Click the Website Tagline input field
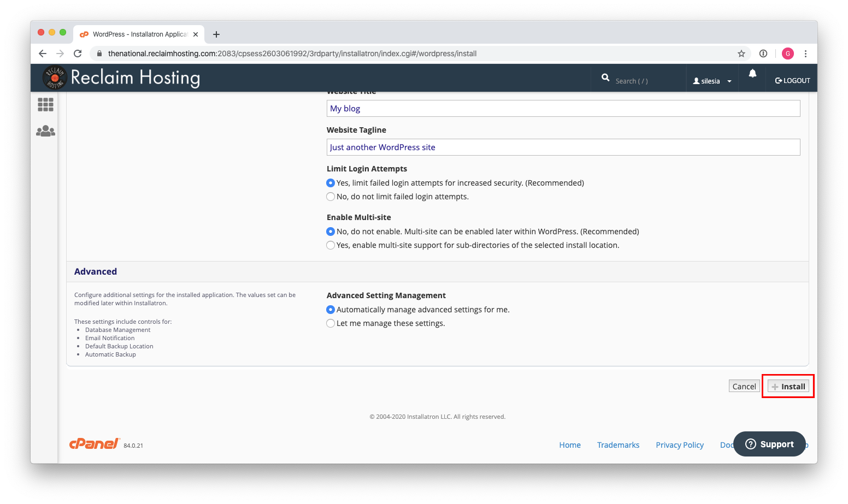848x504 pixels. click(x=563, y=147)
